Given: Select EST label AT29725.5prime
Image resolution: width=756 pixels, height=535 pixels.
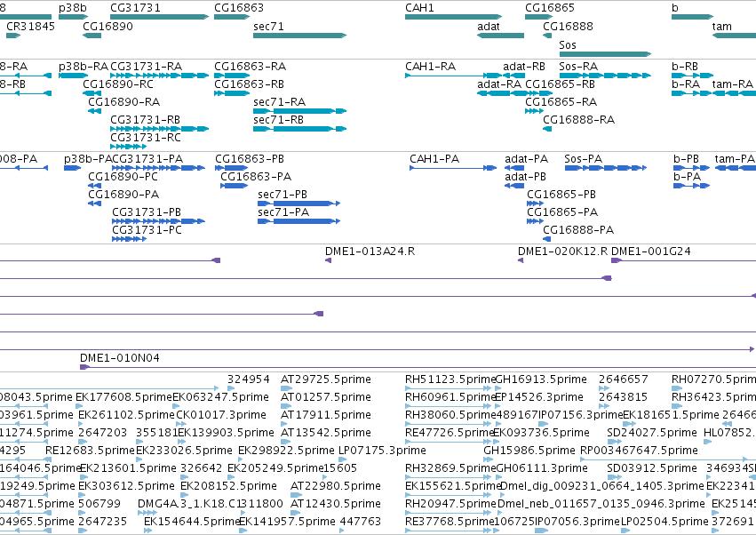Looking at the screenshot, I should point(326,379).
